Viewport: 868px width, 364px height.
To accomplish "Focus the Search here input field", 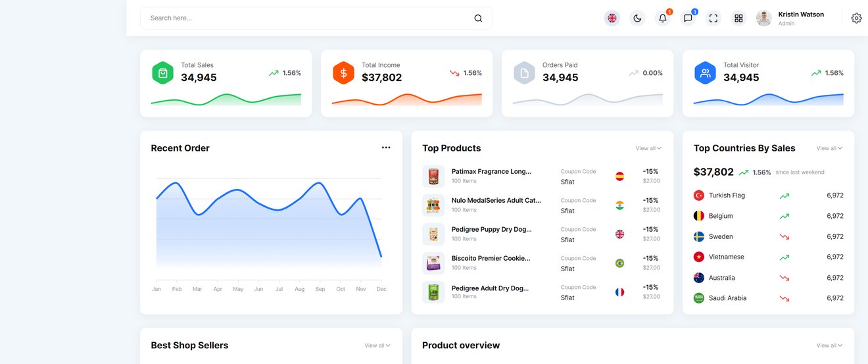I will coord(316,18).
